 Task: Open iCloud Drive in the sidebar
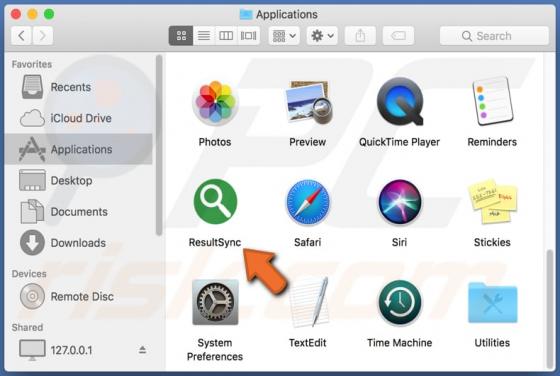(79, 118)
